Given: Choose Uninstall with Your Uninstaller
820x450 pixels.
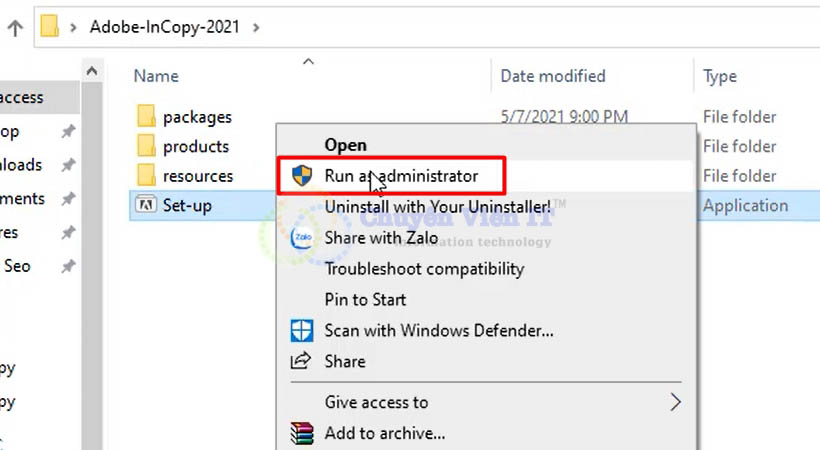Looking at the screenshot, I should pos(437,206).
